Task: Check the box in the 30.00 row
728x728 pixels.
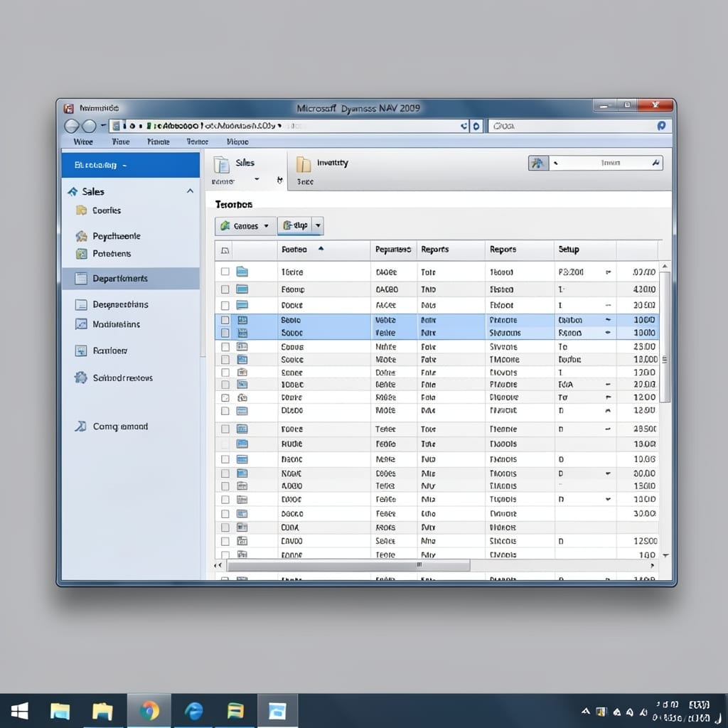Action: click(x=225, y=513)
